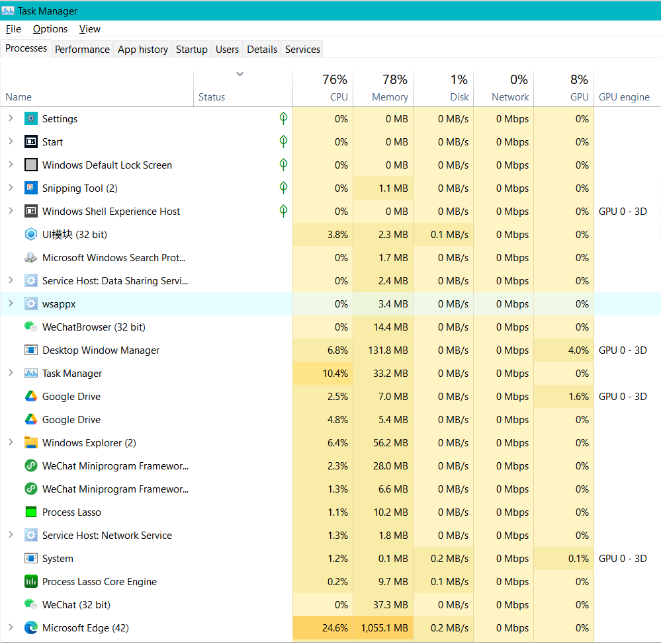
Task: Click the Windows Default Lock Screen icon
Action: click(x=31, y=165)
